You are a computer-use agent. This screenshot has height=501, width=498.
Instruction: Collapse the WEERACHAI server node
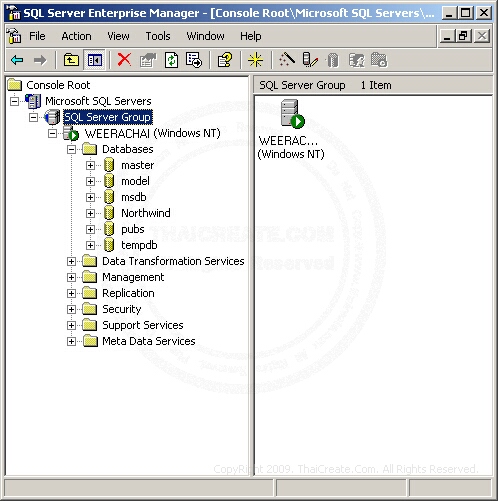52,133
